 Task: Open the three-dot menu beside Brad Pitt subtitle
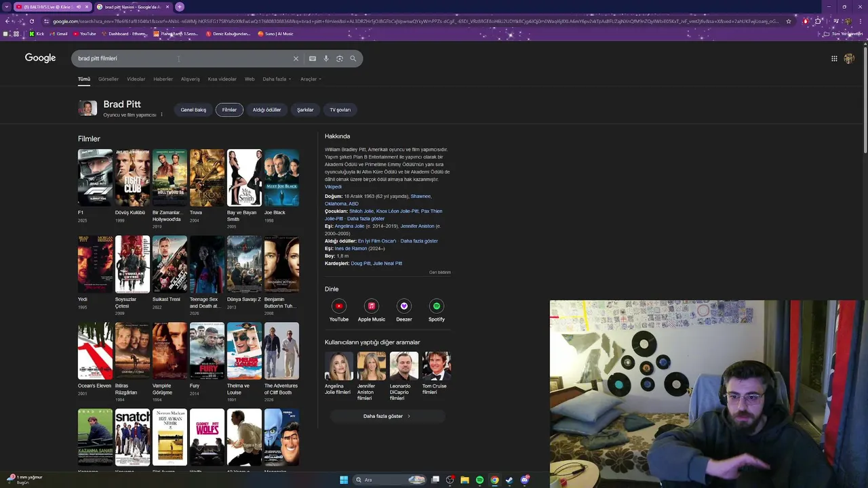[161, 115]
